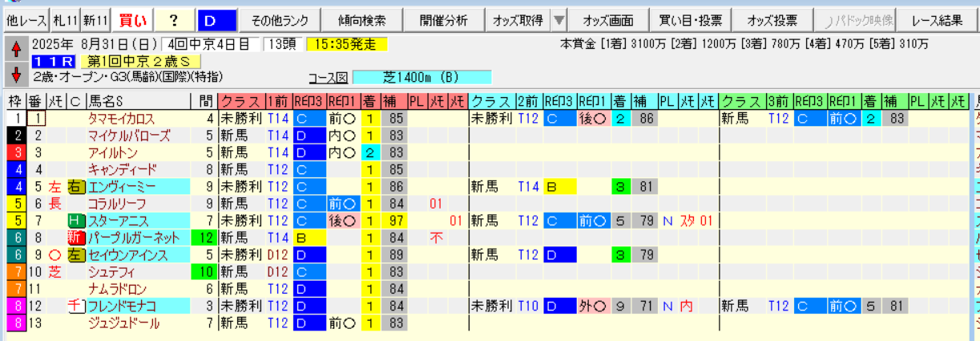Open the オッズ取得 dropdown arrow

coord(559,20)
